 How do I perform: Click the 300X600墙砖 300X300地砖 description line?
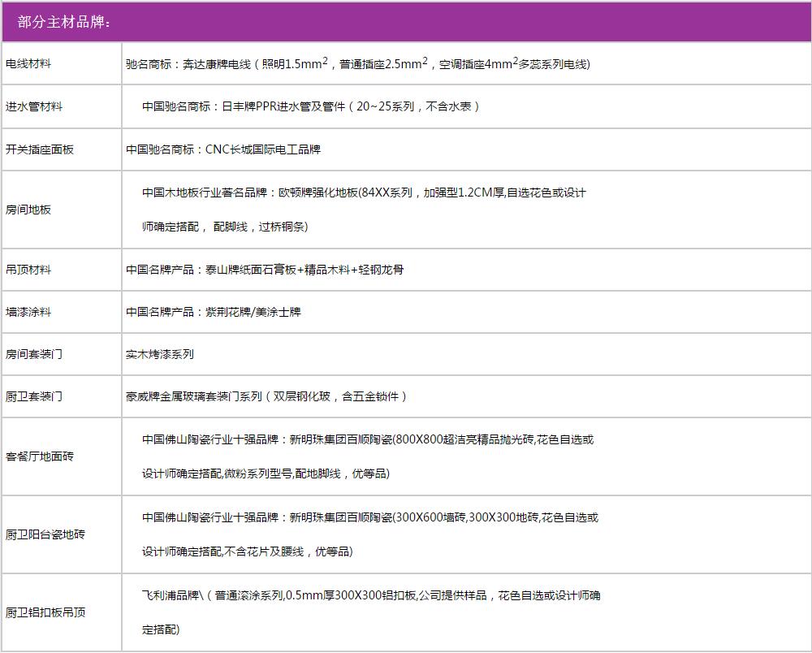[370, 518]
